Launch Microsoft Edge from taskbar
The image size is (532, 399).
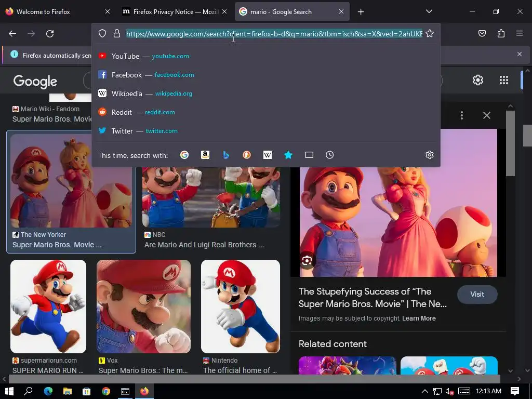(48, 391)
